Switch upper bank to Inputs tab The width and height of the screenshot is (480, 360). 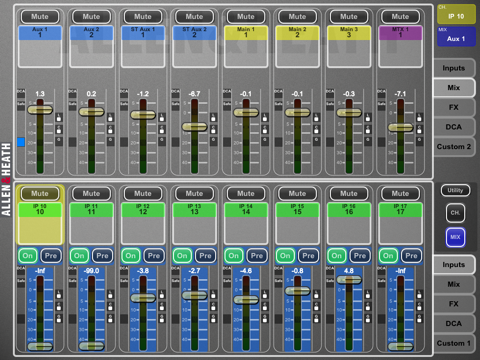pyautogui.click(x=454, y=68)
